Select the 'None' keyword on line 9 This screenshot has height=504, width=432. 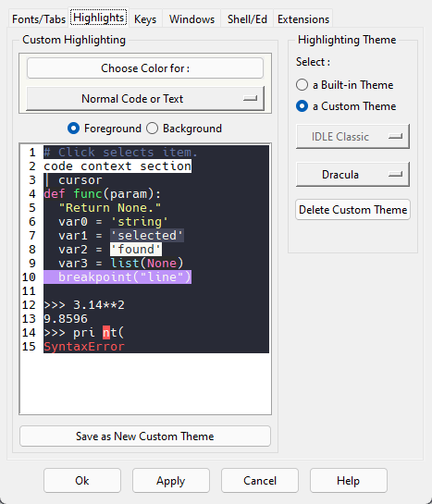pyautogui.click(x=161, y=263)
